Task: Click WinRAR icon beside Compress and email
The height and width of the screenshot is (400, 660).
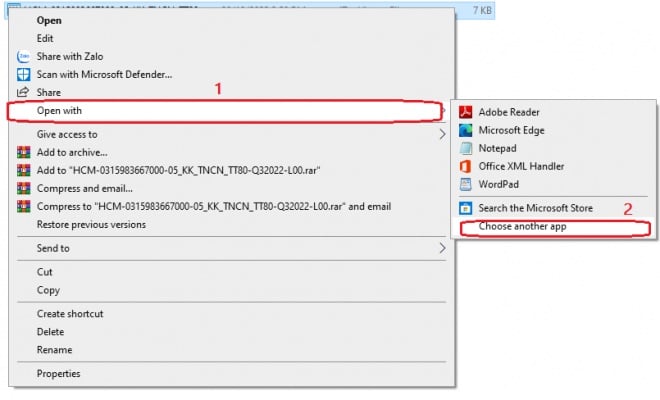Action: (x=24, y=188)
